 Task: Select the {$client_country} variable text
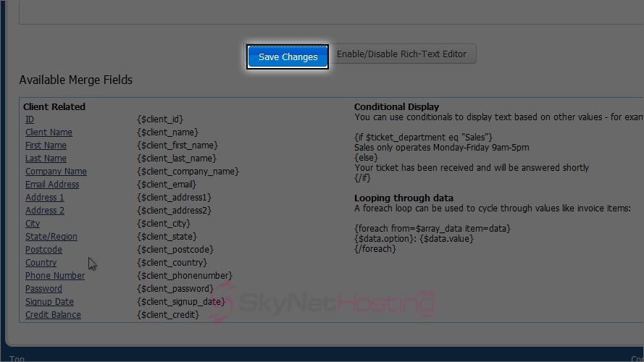[172, 263]
